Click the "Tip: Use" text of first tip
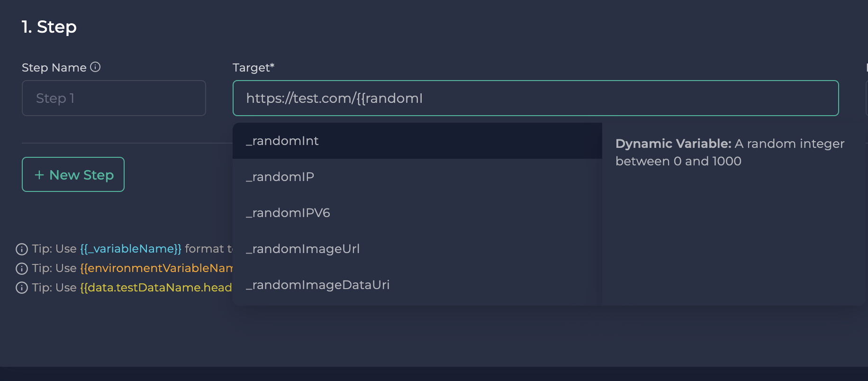The width and height of the screenshot is (868, 381). (54, 249)
